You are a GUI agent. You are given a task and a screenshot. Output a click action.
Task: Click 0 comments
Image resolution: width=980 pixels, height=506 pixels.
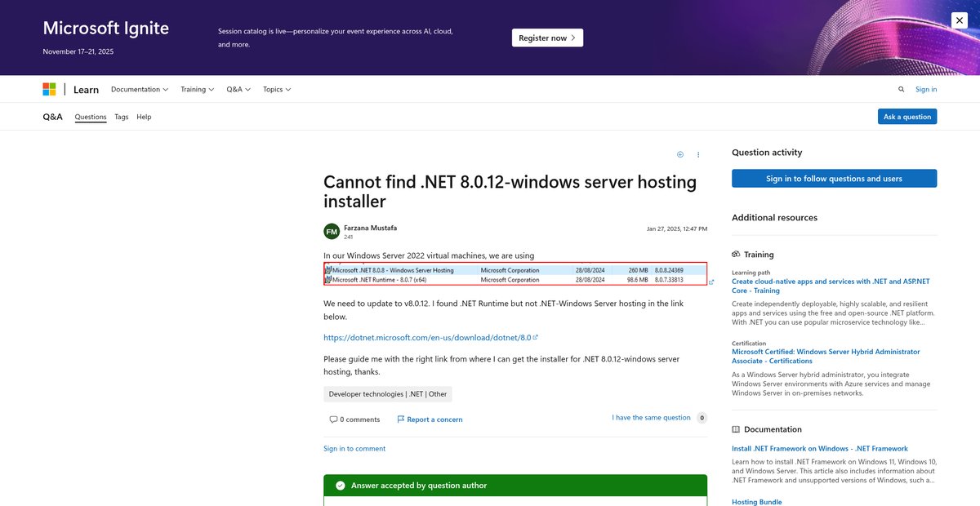coord(354,419)
